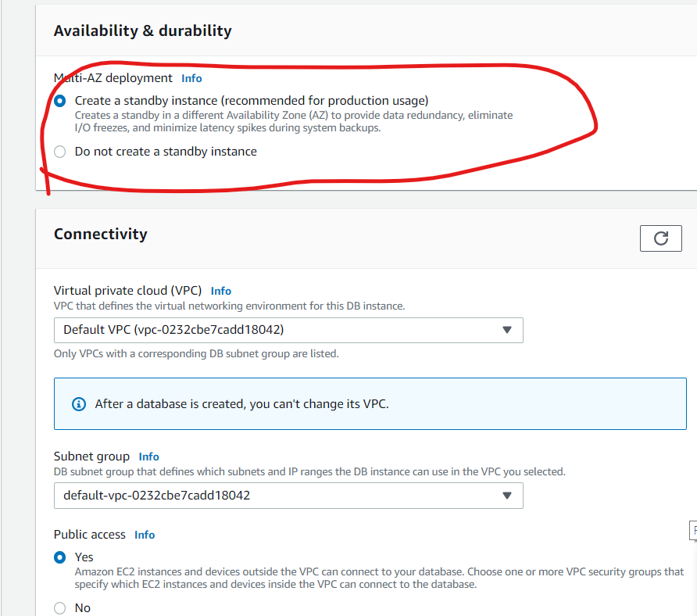Click the description starting 'Creates a standby in a different Availability Zone'
Viewport: 697px width, 616px height.
click(294, 121)
